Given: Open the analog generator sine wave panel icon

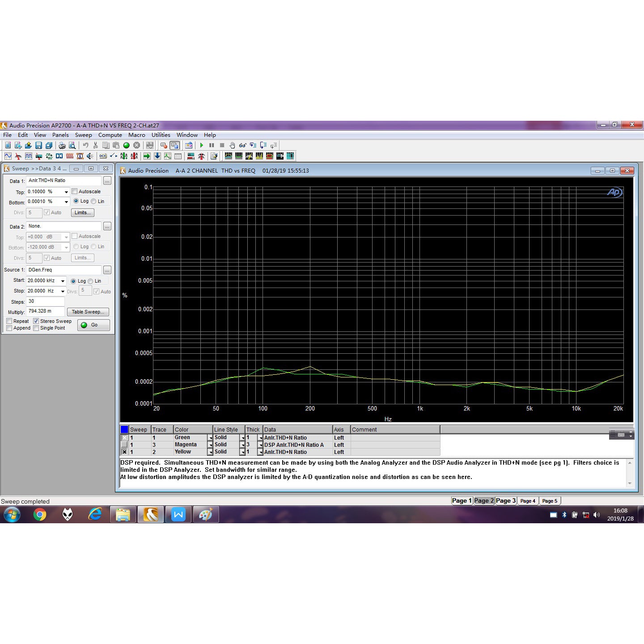Looking at the screenshot, I should coord(8,156).
